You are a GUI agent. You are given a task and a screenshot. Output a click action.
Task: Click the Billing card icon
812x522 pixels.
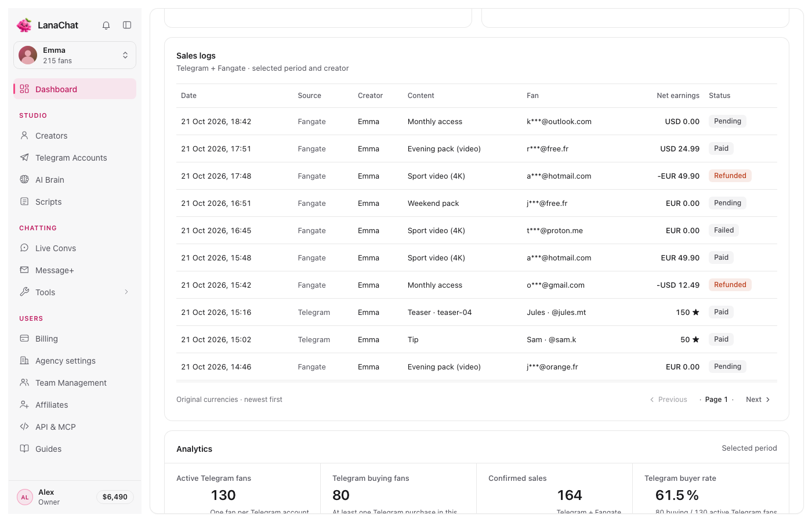click(x=24, y=338)
